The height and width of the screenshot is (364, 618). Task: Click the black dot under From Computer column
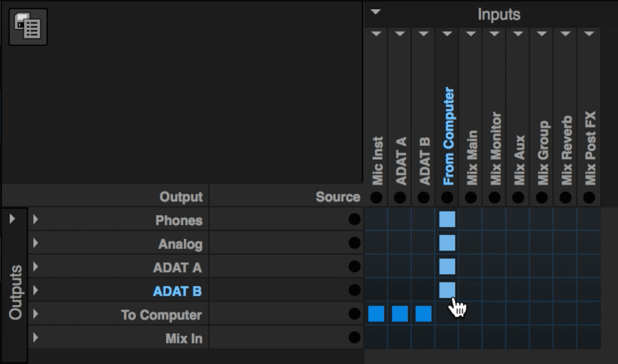(447, 197)
